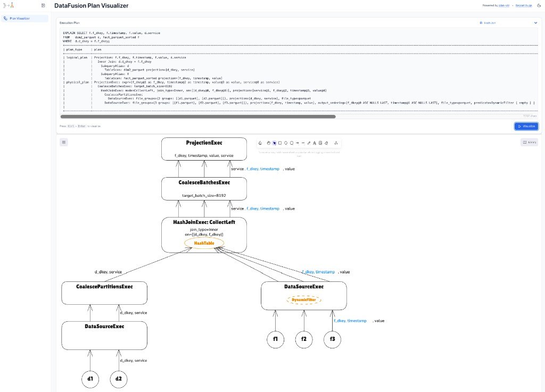Open the extra shapes tools icon
The height and width of the screenshot is (392, 545).
tap(336, 143)
